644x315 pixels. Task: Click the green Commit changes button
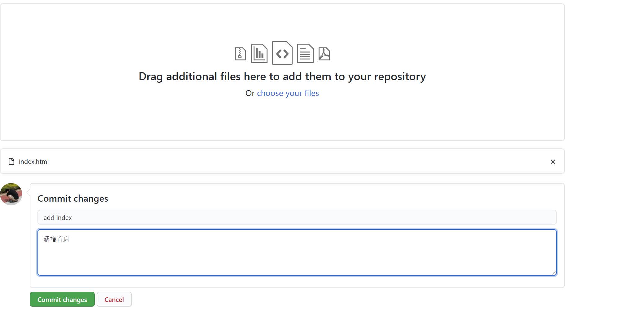pos(62,300)
